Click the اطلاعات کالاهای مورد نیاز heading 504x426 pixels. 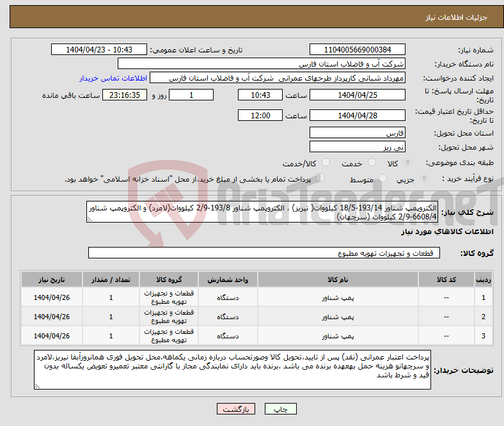tap(447, 232)
